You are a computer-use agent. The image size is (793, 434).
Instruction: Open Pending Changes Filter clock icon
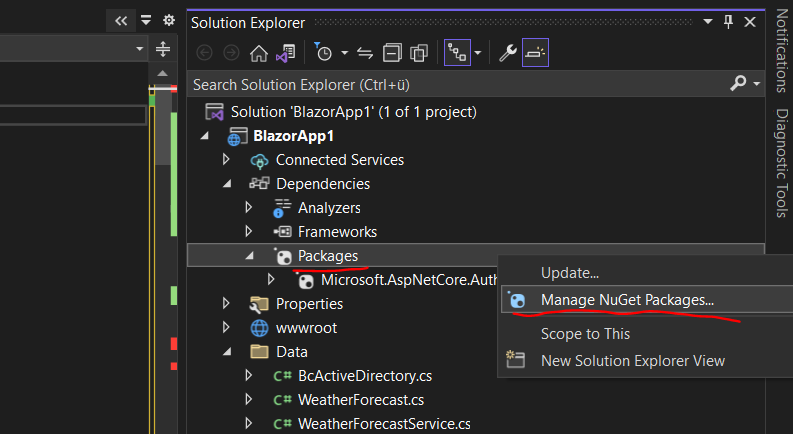[323, 52]
